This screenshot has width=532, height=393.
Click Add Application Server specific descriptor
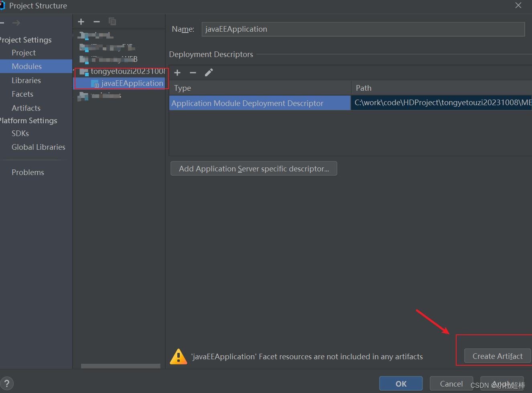point(254,169)
